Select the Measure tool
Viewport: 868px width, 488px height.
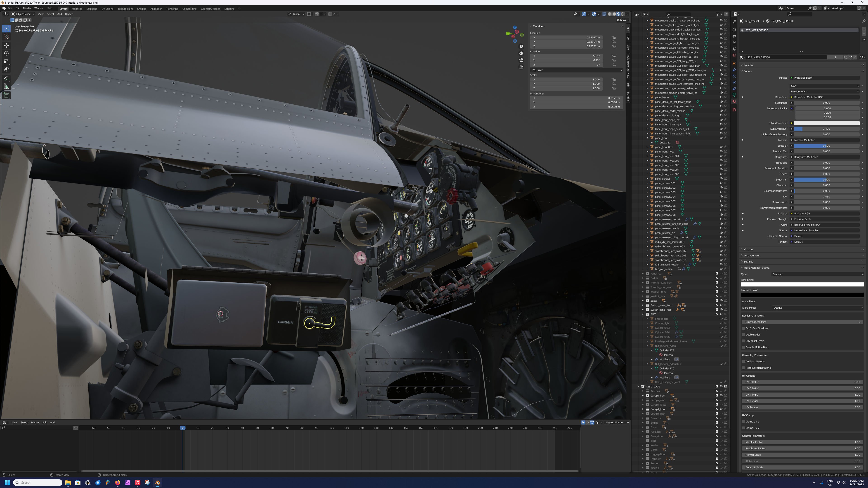pos(6,87)
